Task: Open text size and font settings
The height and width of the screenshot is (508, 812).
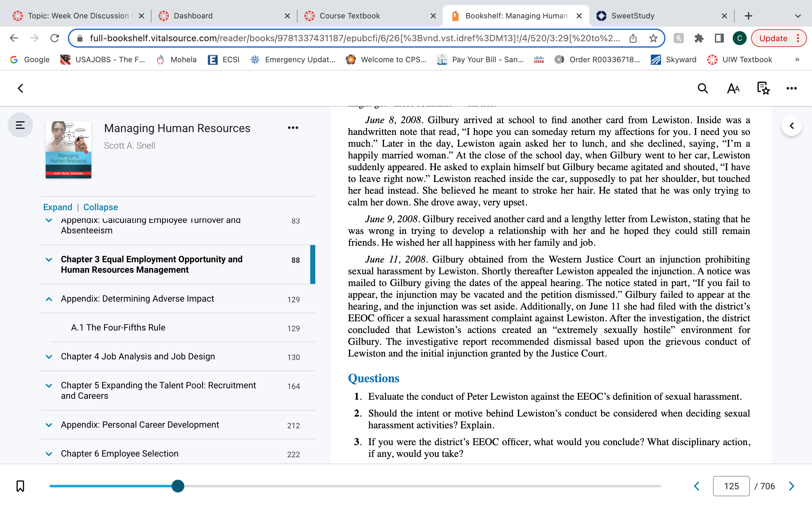Action: click(x=733, y=88)
